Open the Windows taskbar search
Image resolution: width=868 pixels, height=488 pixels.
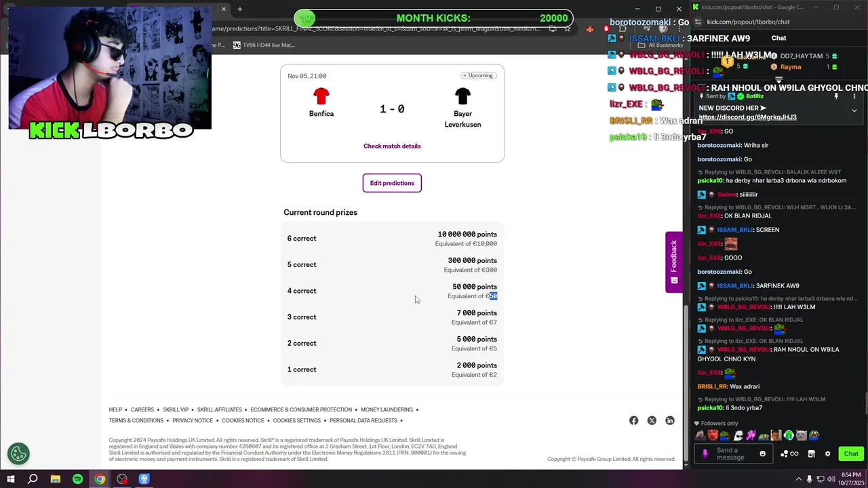tap(33, 479)
